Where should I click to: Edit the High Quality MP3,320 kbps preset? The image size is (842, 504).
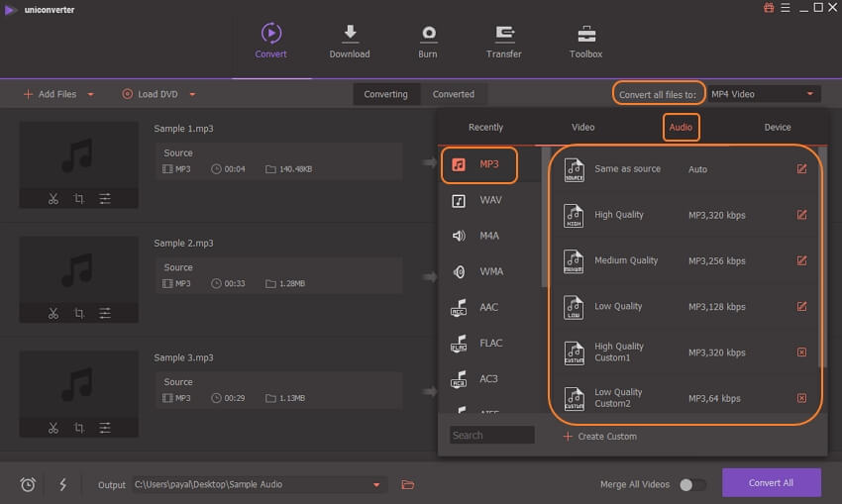pos(801,215)
